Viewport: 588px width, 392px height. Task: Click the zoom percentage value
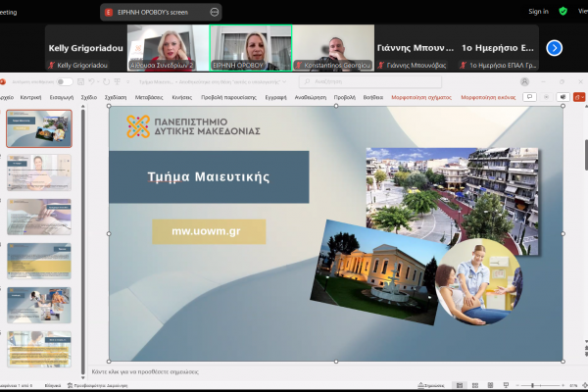[573, 385]
